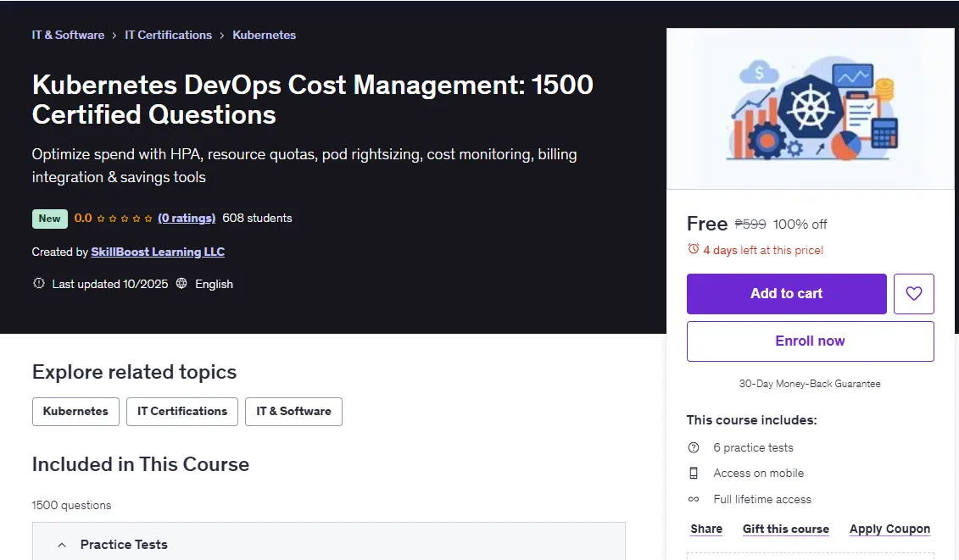Click the star rating display

pos(125,219)
